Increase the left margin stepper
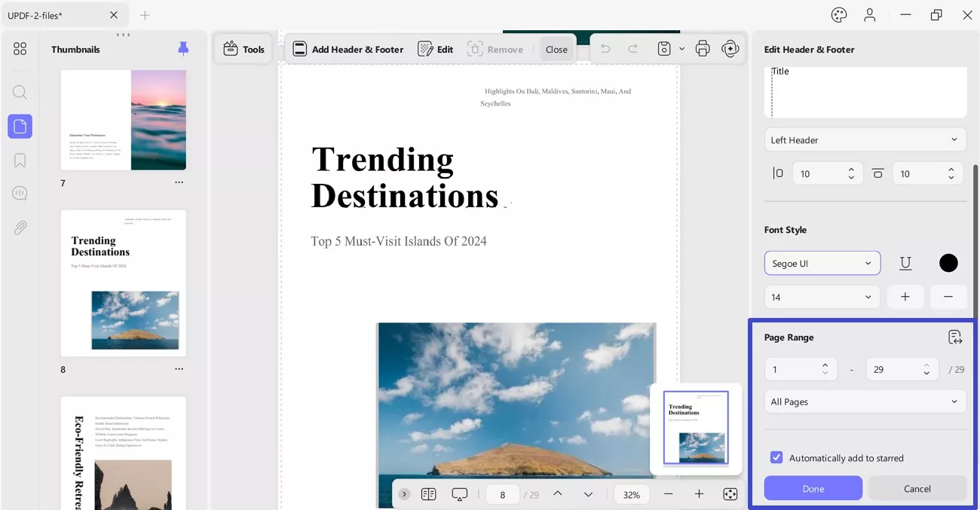The height and width of the screenshot is (510, 980). click(852, 169)
